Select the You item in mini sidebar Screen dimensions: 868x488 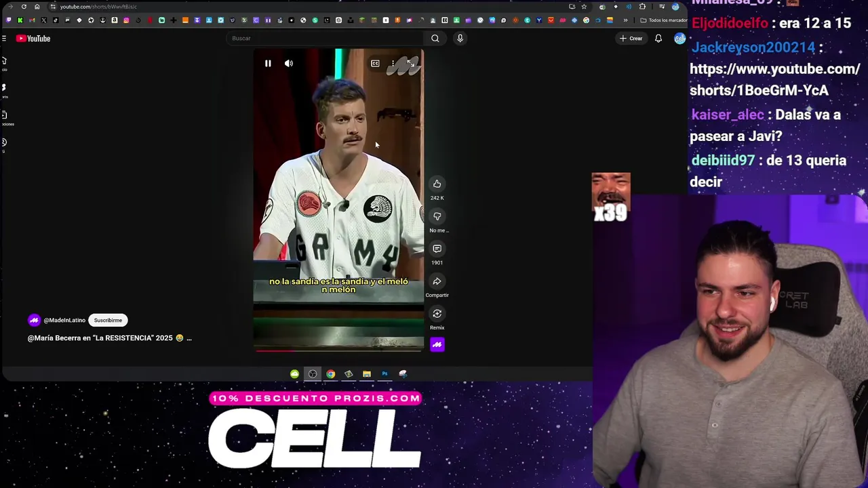[x=3, y=144]
